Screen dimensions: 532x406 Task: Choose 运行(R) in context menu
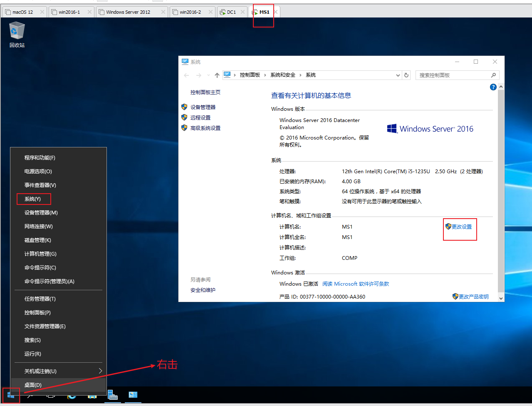click(x=59, y=354)
